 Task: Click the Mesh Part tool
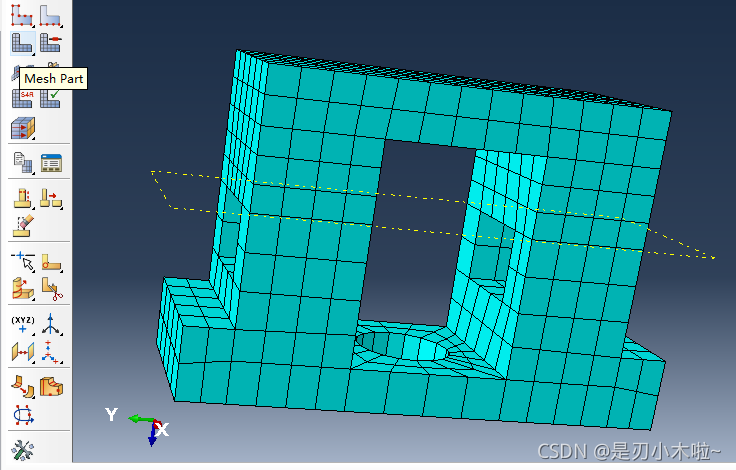pyautogui.click(x=22, y=42)
